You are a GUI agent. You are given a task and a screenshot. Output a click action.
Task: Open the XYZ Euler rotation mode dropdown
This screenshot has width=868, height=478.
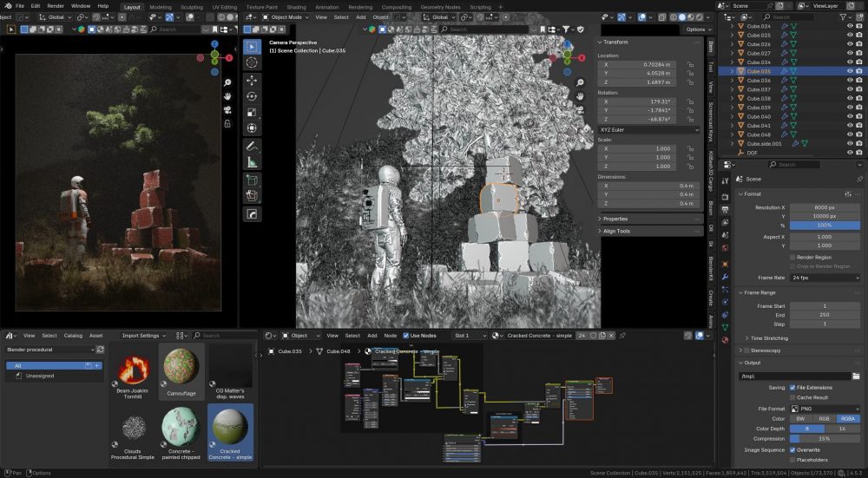point(649,129)
